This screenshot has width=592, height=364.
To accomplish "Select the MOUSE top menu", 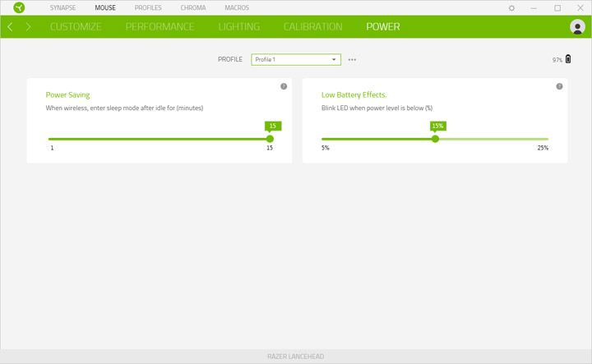I will 105,7.
